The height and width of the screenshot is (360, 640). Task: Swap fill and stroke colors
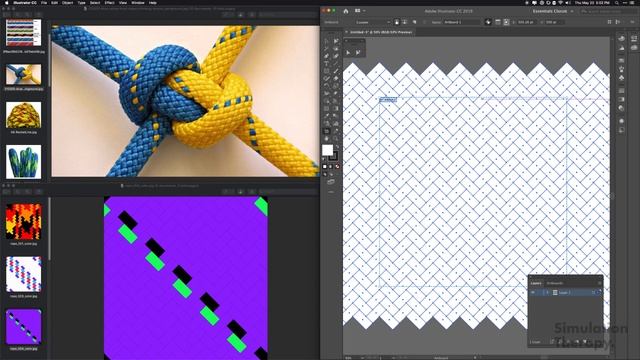click(x=338, y=146)
